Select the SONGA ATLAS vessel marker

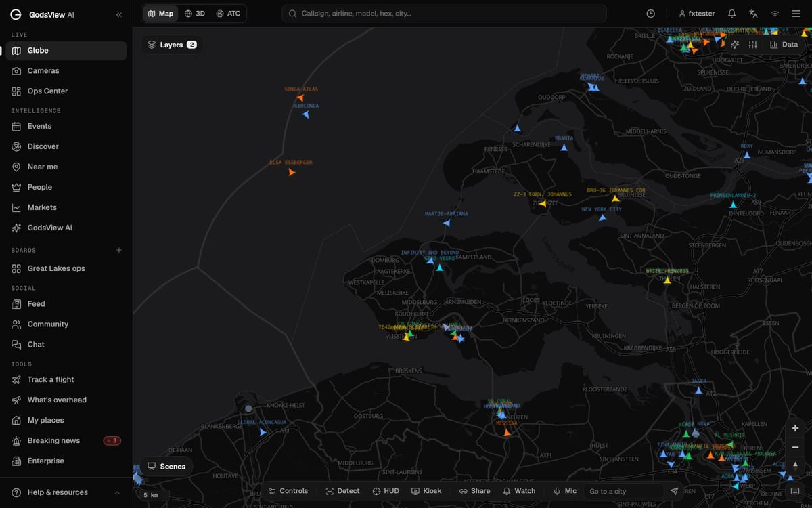pos(300,98)
